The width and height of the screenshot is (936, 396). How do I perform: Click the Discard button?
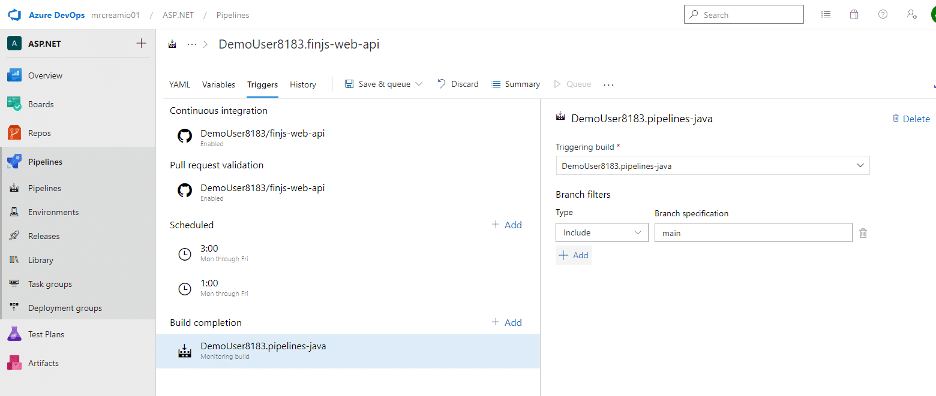point(458,84)
